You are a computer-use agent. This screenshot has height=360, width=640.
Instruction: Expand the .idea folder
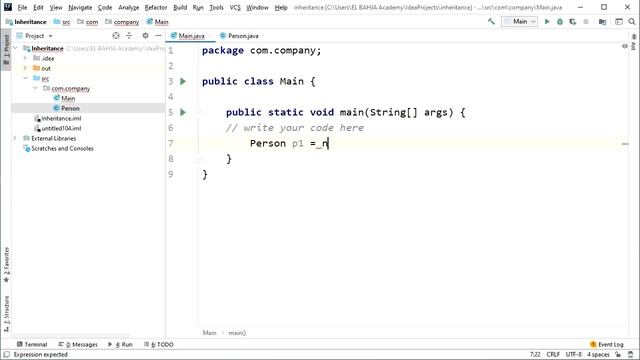click(x=25, y=58)
